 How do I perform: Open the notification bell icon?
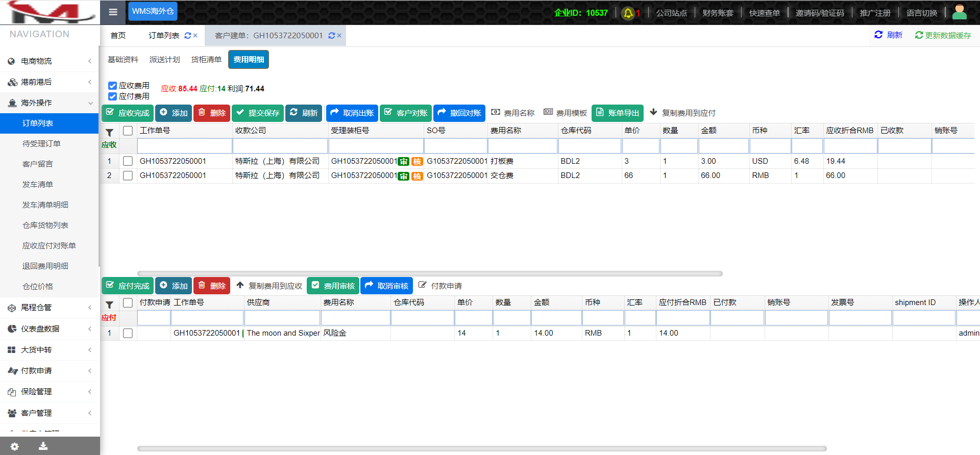(x=628, y=13)
